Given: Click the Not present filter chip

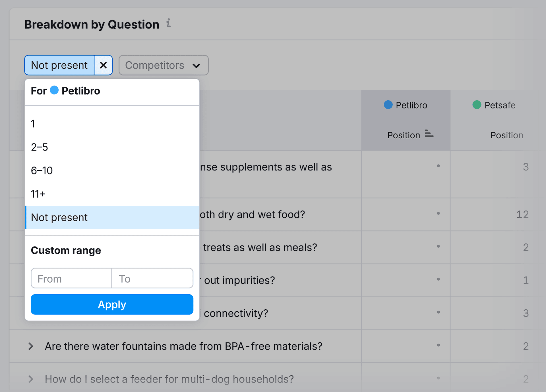Looking at the screenshot, I should [59, 65].
